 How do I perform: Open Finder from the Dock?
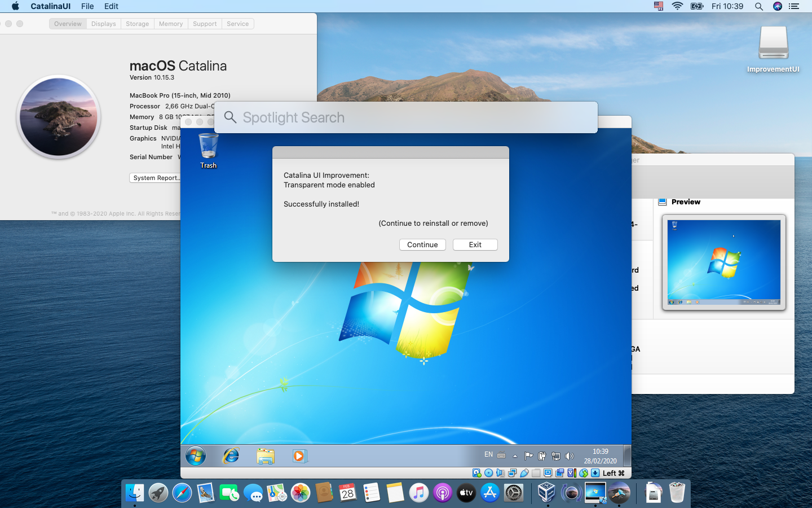coord(135,493)
